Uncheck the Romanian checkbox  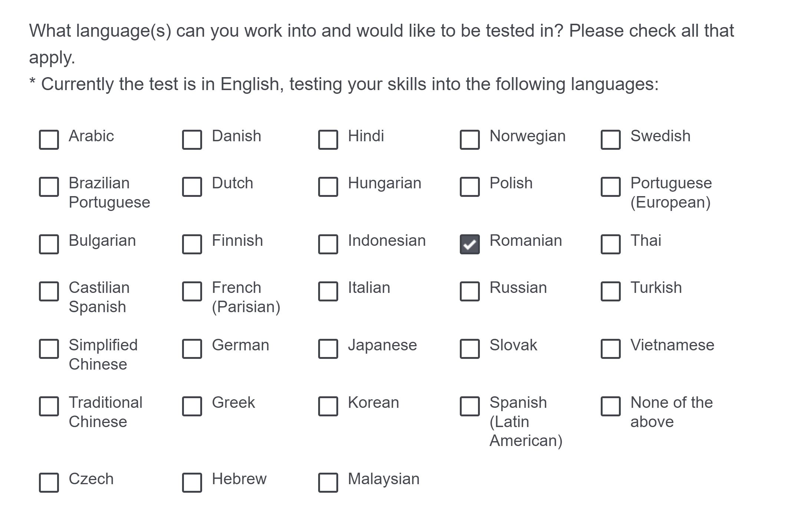pyautogui.click(x=469, y=244)
